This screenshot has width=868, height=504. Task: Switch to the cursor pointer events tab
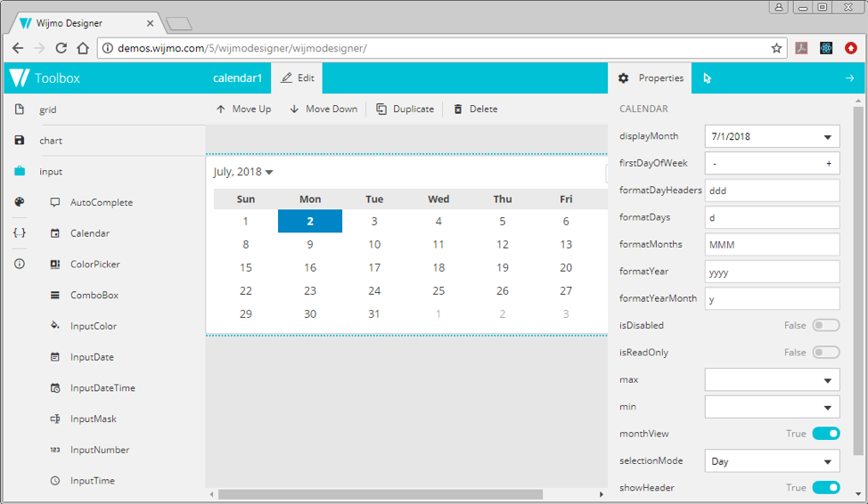click(707, 78)
